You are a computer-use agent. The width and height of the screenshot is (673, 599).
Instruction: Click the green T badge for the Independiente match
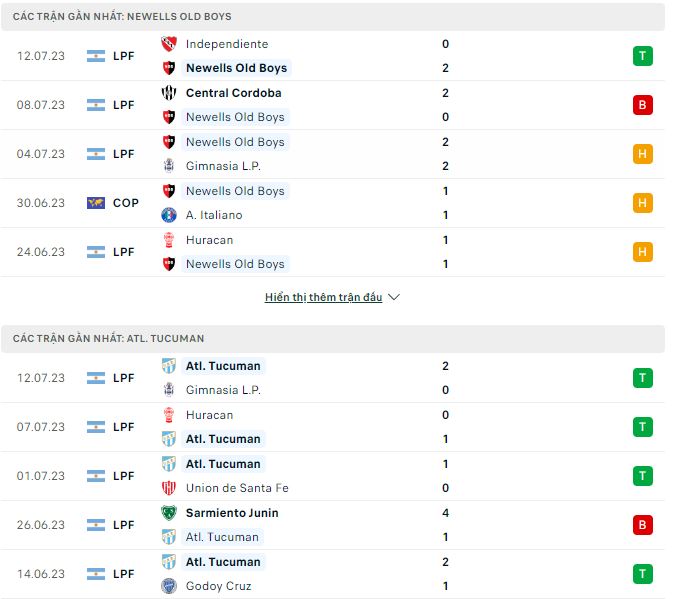642,56
